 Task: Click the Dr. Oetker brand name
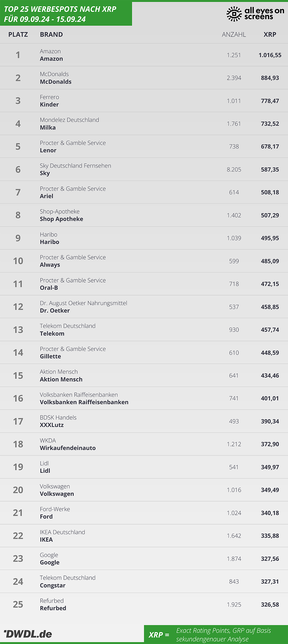pos(55,310)
